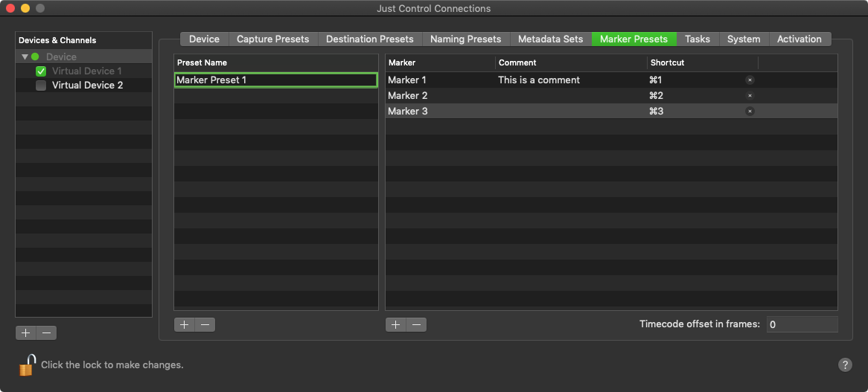The width and height of the screenshot is (868, 392).
Task: Open the System tab
Action: [x=744, y=39]
